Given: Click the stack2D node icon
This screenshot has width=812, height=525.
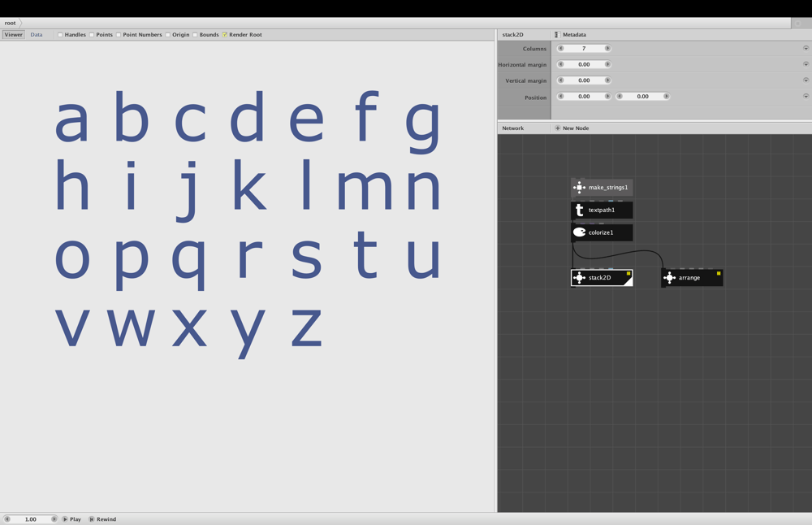Looking at the screenshot, I should click(x=579, y=278).
